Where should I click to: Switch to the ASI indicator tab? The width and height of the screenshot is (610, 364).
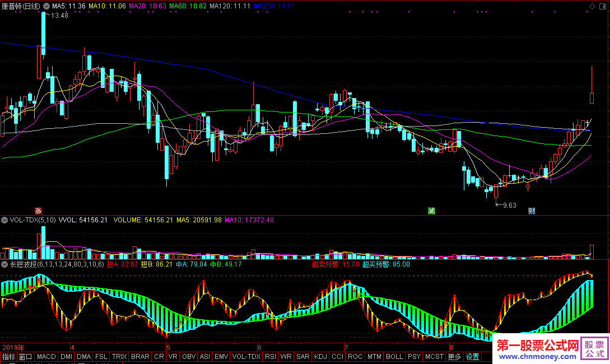(x=204, y=357)
